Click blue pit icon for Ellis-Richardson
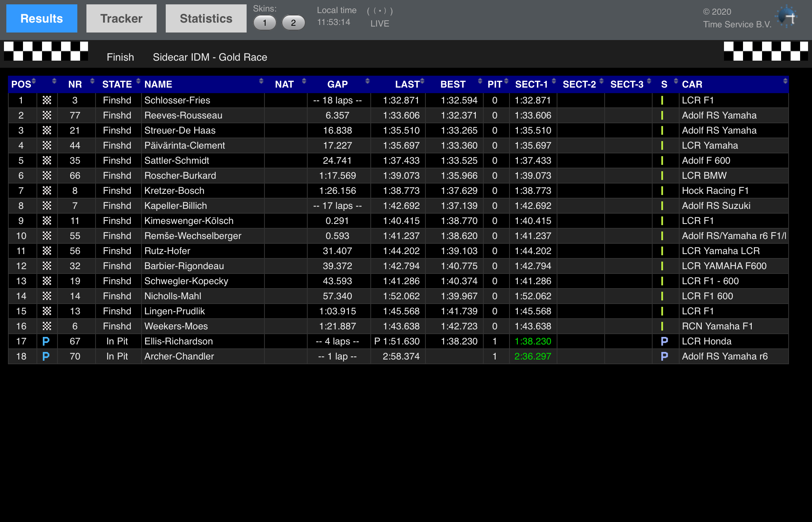The width and height of the screenshot is (812, 522). pos(46,341)
